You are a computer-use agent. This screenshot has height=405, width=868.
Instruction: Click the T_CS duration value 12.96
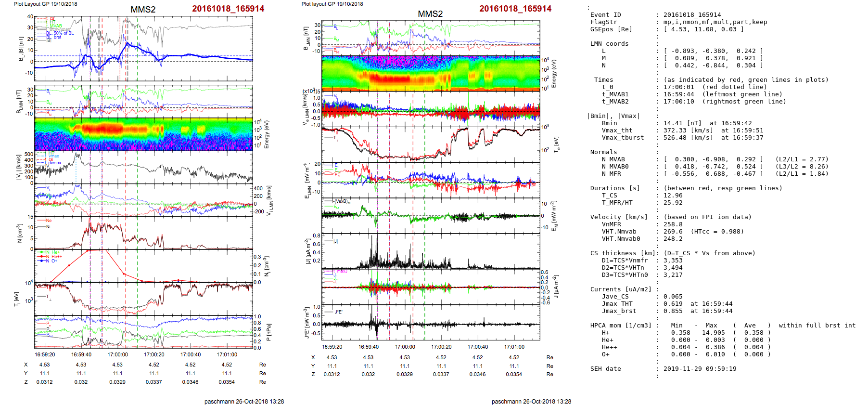pos(673,196)
